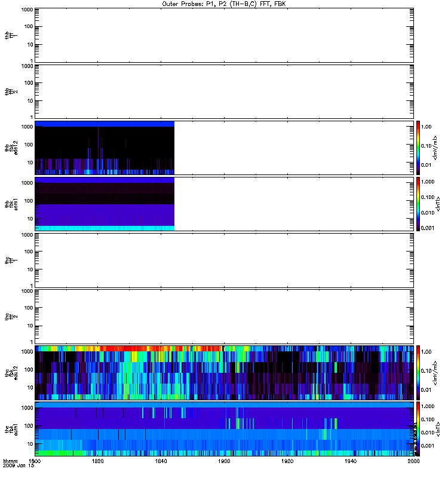The height and width of the screenshot is (478, 448).
Task: Click the <|mV/m|> unit label beside thc edc12 color bar
Action: pos(435,373)
